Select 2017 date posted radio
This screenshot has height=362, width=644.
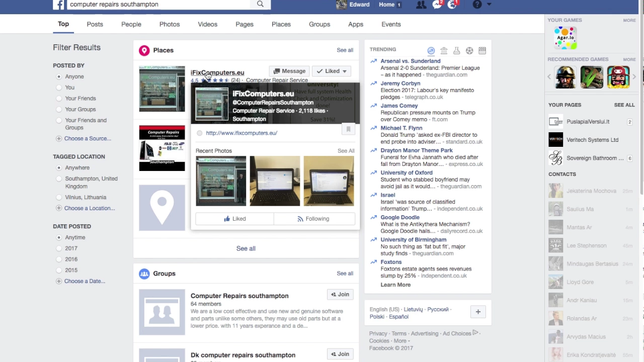(59, 248)
